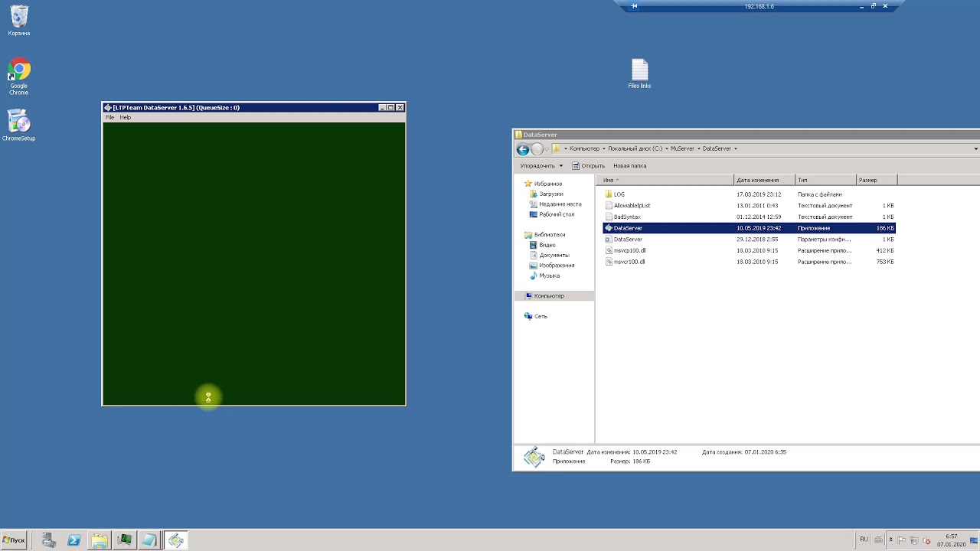Click Локальный диск (C:) breadcrumb segment

(x=635, y=148)
